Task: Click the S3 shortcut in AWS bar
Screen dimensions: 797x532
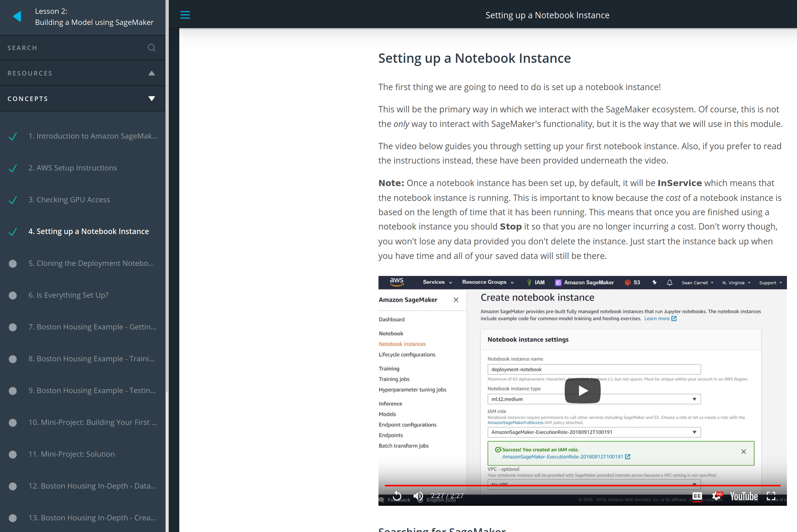Action: click(x=633, y=282)
